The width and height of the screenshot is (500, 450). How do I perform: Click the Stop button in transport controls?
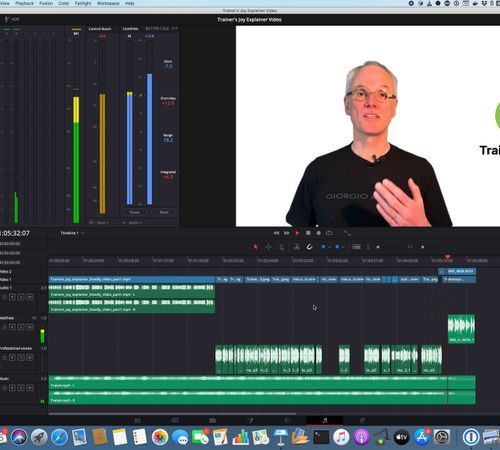coord(308,233)
